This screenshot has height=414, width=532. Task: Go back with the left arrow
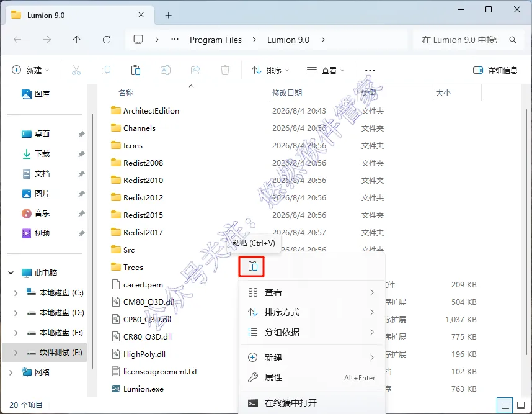(x=17, y=40)
